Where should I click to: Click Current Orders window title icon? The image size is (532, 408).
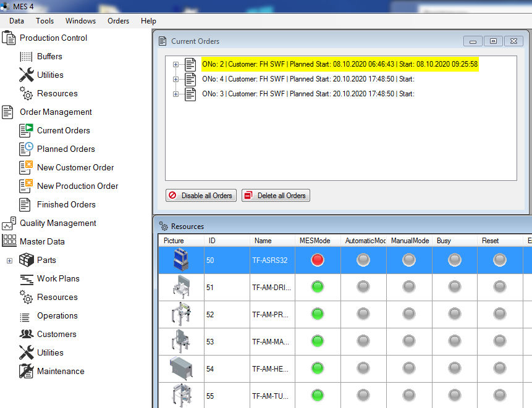[x=163, y=41]
